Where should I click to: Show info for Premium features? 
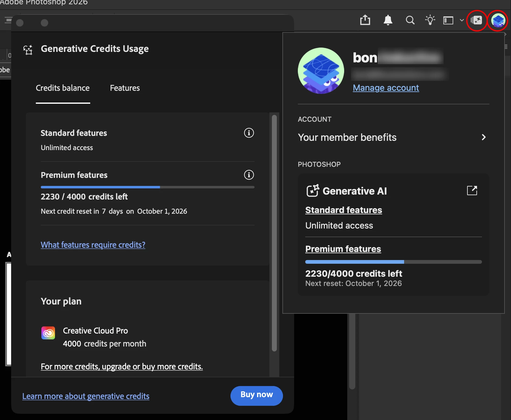coord(249,175)
